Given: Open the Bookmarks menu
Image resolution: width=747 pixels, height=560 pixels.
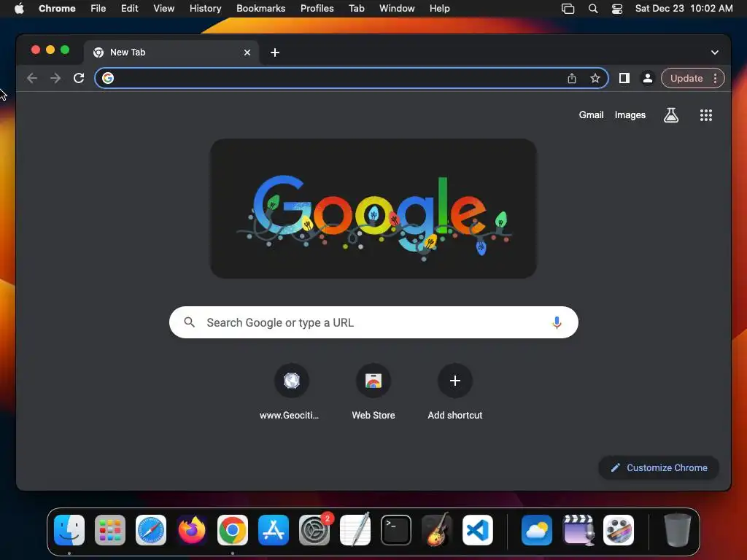Looking at the screenshot, I should tap(260, 8).
